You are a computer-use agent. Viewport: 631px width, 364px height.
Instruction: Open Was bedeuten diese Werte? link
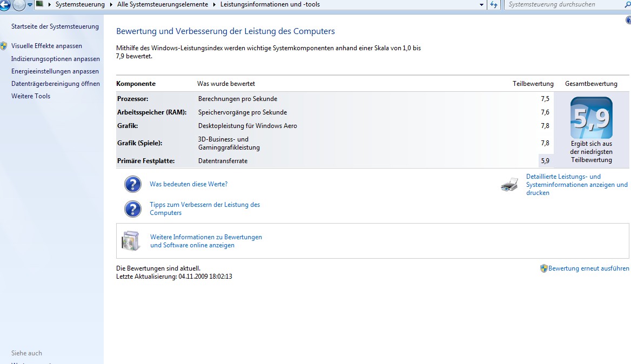click(x=189, y=184)
